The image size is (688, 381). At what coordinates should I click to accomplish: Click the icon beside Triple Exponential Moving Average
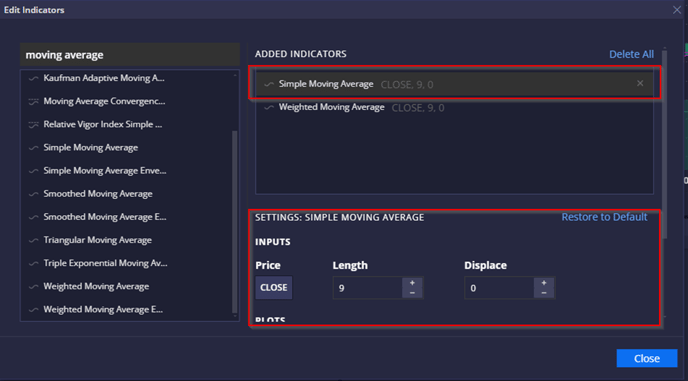pyautogui.click(x=33, y=264)
